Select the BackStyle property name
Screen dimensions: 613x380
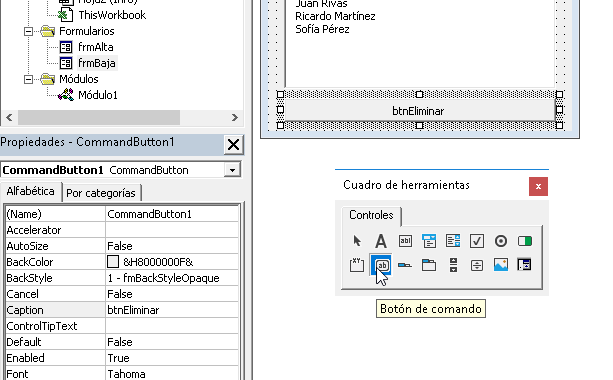55,278
